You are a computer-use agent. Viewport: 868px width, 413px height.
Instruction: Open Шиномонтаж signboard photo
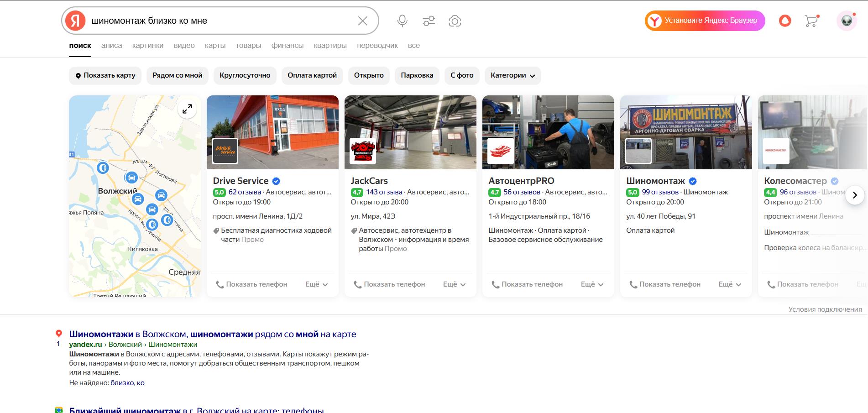[x=686, y=132]
